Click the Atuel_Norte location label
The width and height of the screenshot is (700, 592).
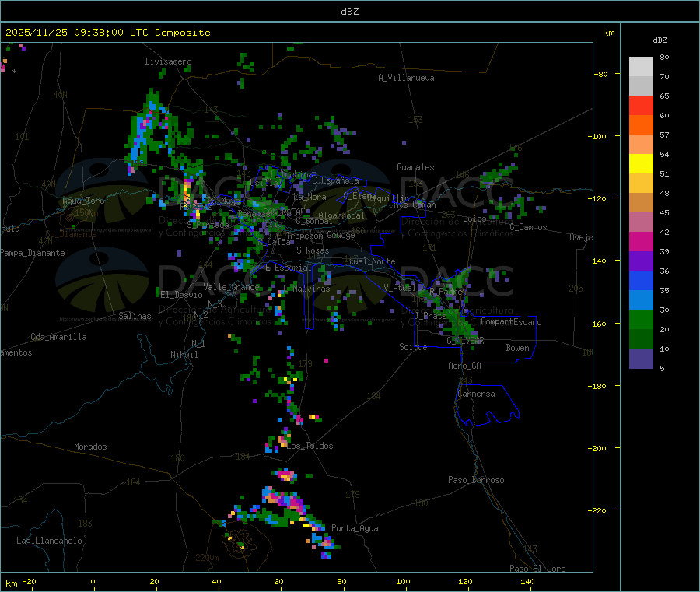(x=369, y=261)
